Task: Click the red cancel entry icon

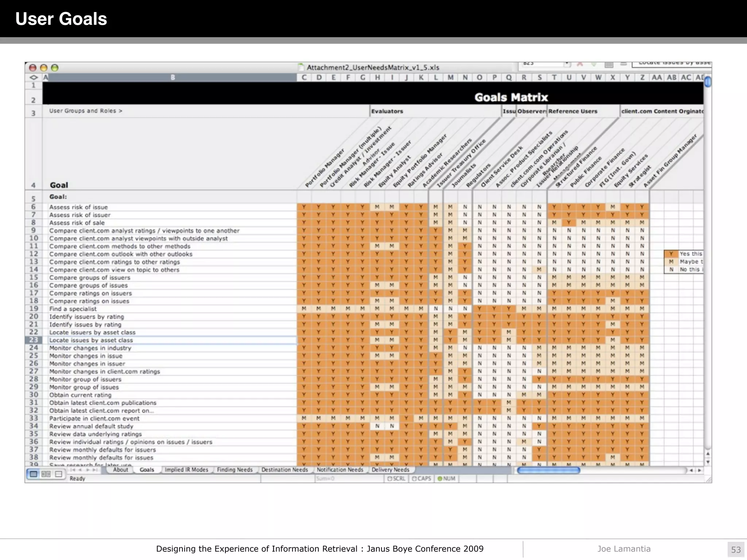Action: 580,64
